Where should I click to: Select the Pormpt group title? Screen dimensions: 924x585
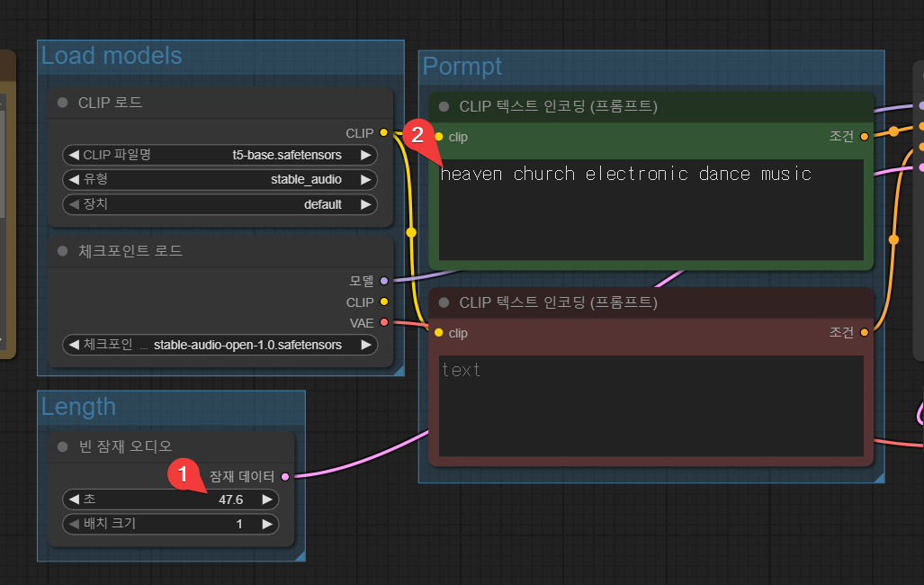(462, 67)
